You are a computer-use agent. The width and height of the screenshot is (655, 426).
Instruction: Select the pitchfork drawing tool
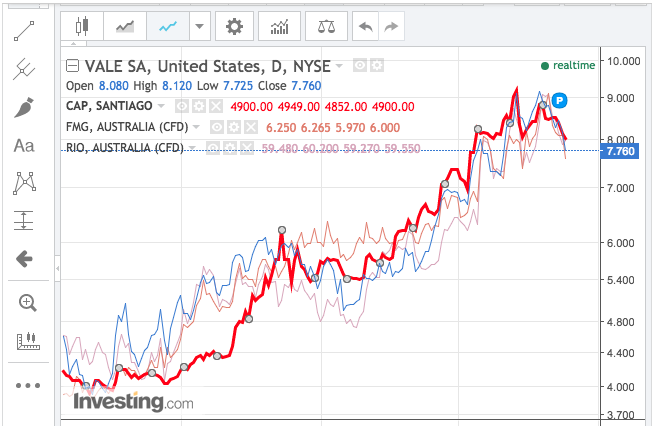(x=24, y=69)
